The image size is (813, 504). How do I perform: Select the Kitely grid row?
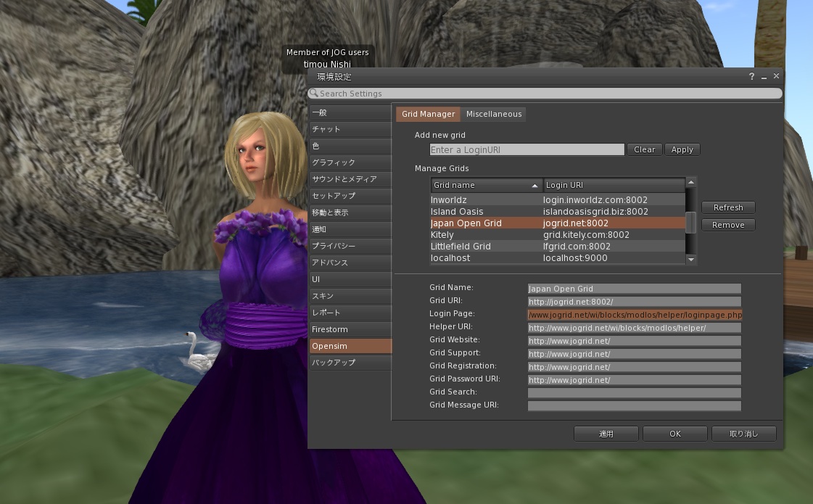[x=558, y=235]
